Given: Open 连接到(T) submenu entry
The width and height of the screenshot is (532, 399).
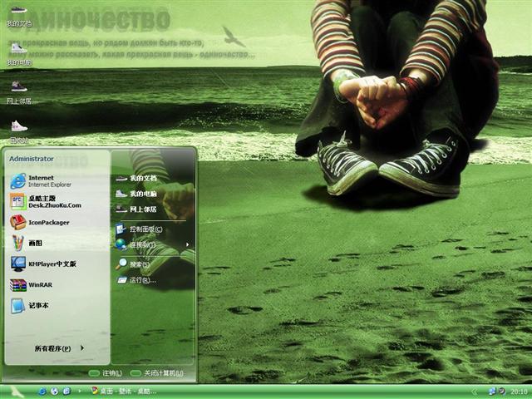Looking at the screenshot, I should (x=135, y=244).
